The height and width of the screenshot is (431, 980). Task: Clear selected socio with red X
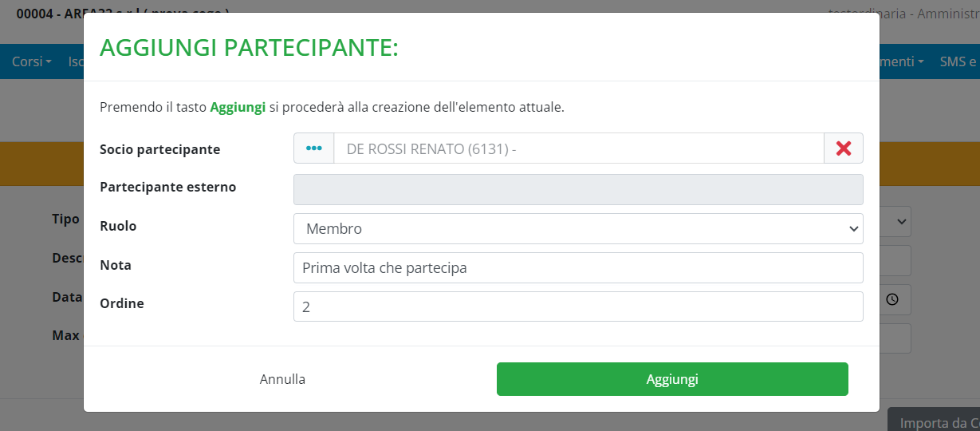coord(843,148)
